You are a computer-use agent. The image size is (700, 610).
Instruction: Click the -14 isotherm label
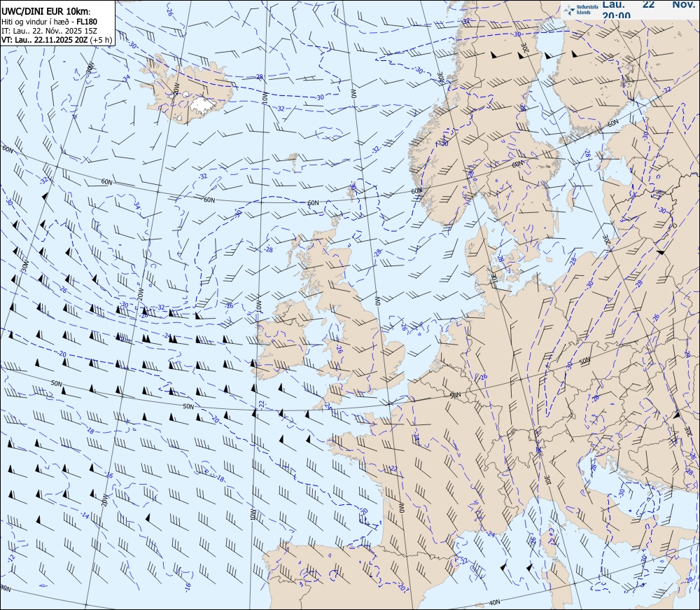coord(84,516)
